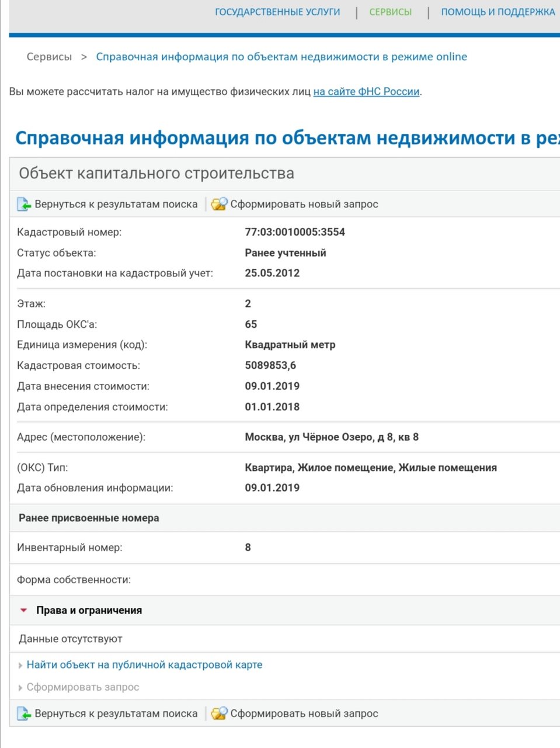The height and width of the screenshot is (748, 560).
Task: Open the Сервисы menu item
Action: tap(391, 12)
